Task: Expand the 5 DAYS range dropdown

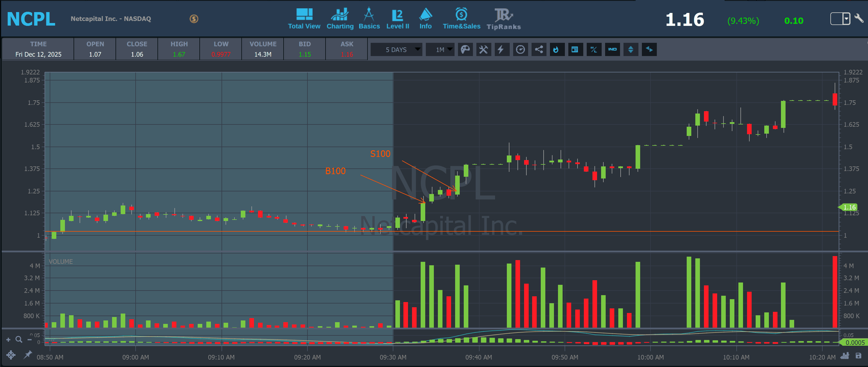Action: pyautogui.click(x=397, y=49)
